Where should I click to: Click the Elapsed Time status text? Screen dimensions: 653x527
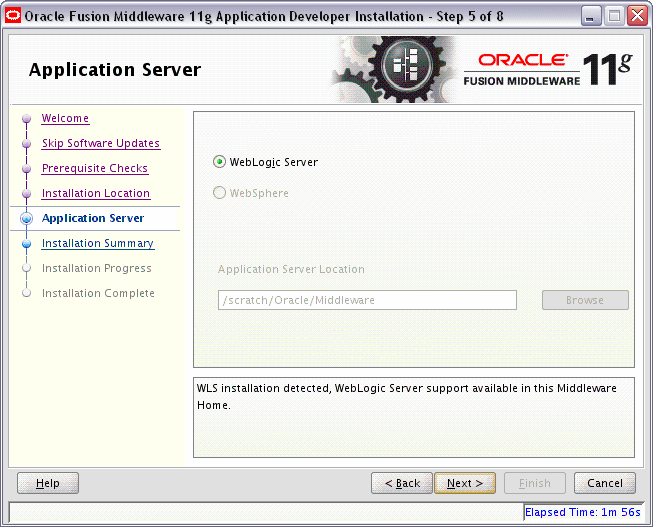[x=583, y=512]
